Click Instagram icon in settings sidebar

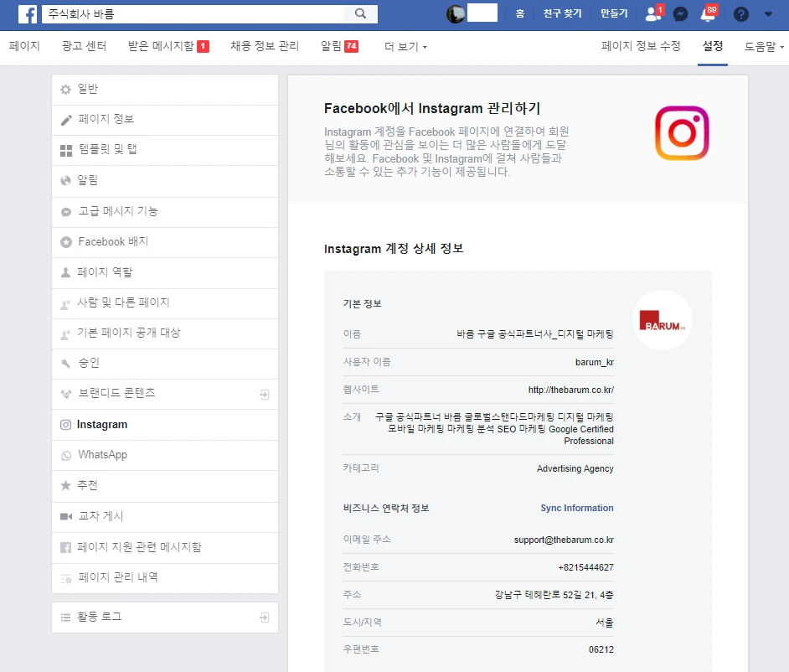coord(65,425)
